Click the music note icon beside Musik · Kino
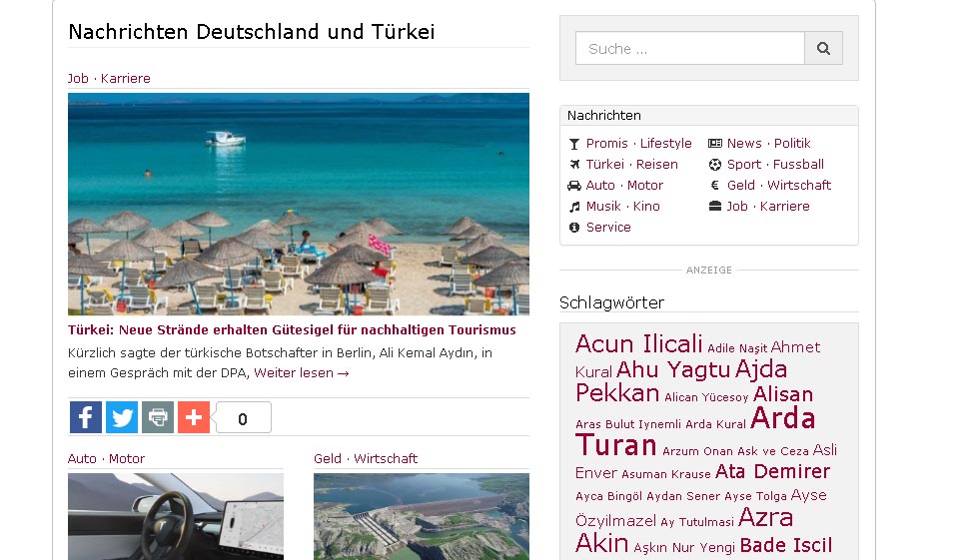 pyautogui.click(x=574, y=207)
